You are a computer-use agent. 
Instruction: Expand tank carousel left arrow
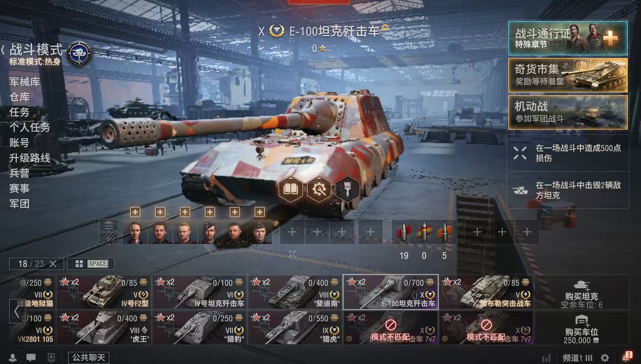[x=17, y=310]
